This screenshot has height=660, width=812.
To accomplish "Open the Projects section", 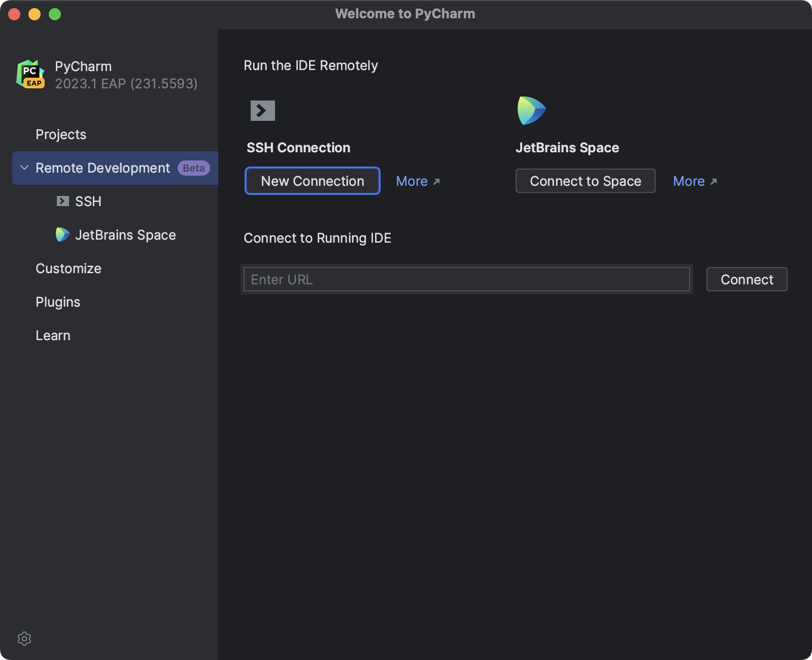I will click(x=60, y=134).
